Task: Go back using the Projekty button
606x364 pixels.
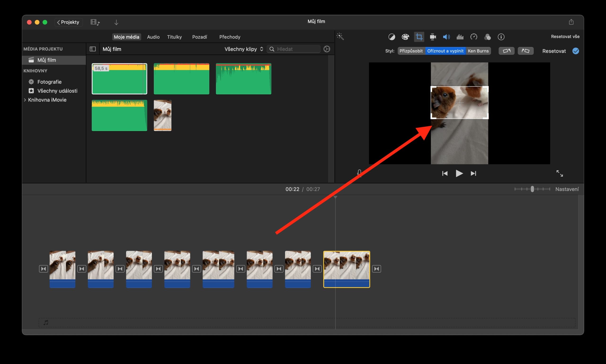Action: click(x=68, y=22)
